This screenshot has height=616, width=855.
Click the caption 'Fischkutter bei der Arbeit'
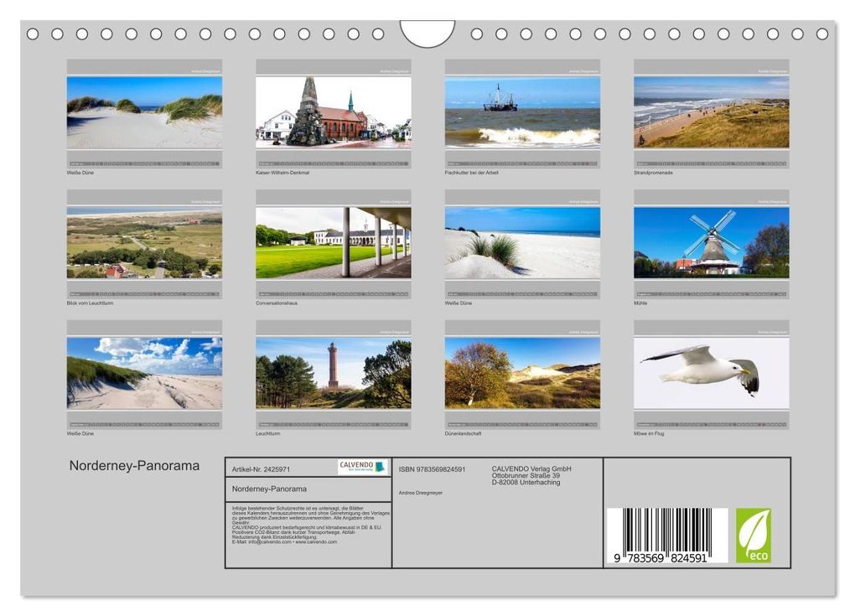point(472,173)
